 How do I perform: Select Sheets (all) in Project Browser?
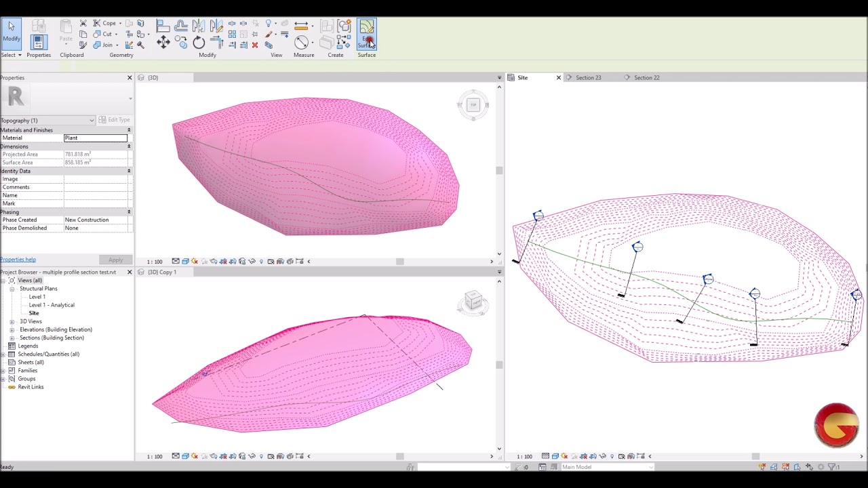pos(31,362)
